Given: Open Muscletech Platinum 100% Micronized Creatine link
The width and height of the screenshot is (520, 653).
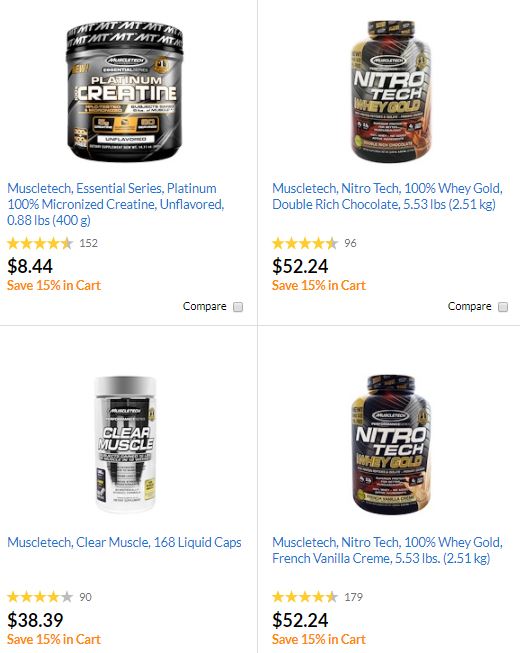Looking at the screenshot, I should click(116, 204).
